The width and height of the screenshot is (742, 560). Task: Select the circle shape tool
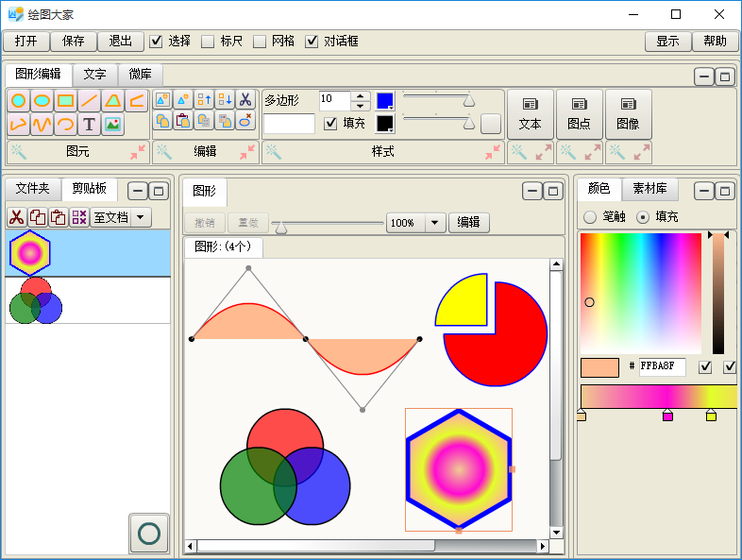19,100
